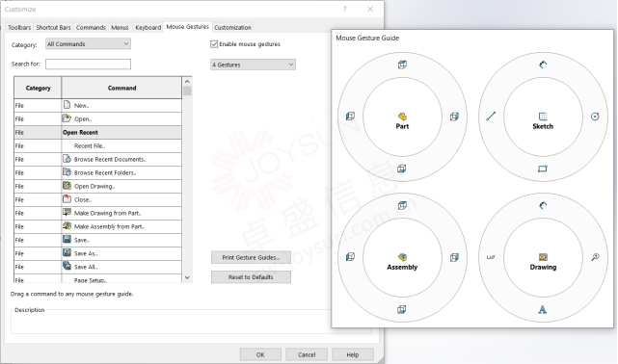Click the command list scrollbar up arrow
Viewport: 618px width, 364px height.
[x=187, y=81]
